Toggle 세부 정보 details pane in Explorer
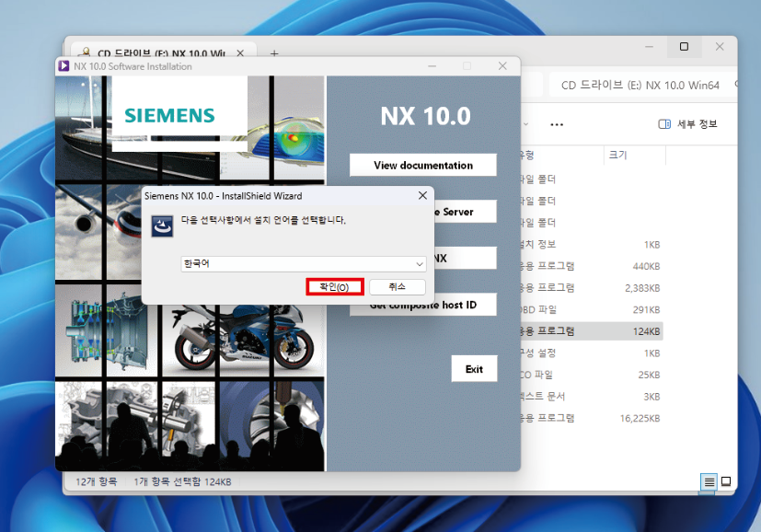This screenshot has height=532, width=761. pos(687,124)
